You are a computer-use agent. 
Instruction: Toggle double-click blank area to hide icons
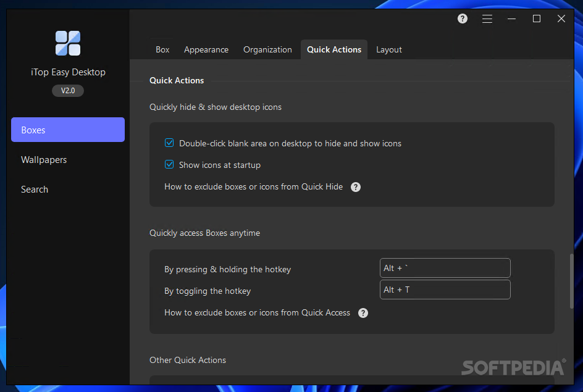169,143
